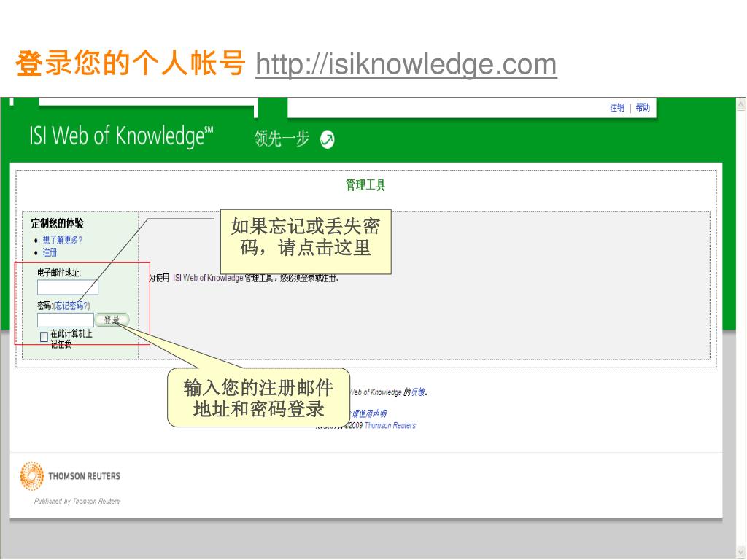
Task: Click the 注册 register link
Action: [50, 252]
